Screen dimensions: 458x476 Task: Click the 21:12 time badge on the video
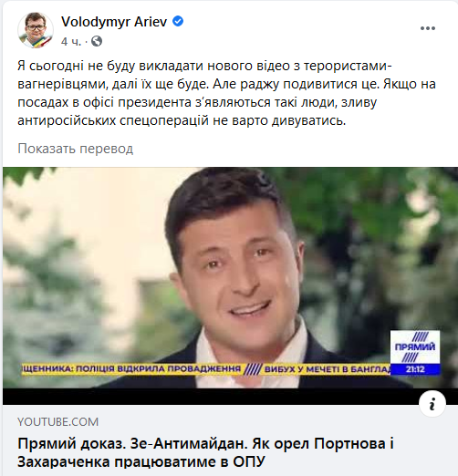point(415,369)
